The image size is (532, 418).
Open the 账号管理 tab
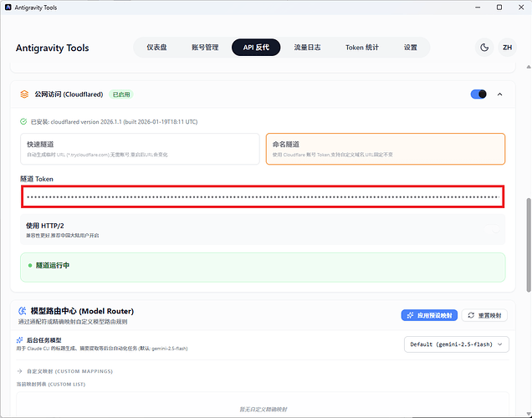click(205, 48)
